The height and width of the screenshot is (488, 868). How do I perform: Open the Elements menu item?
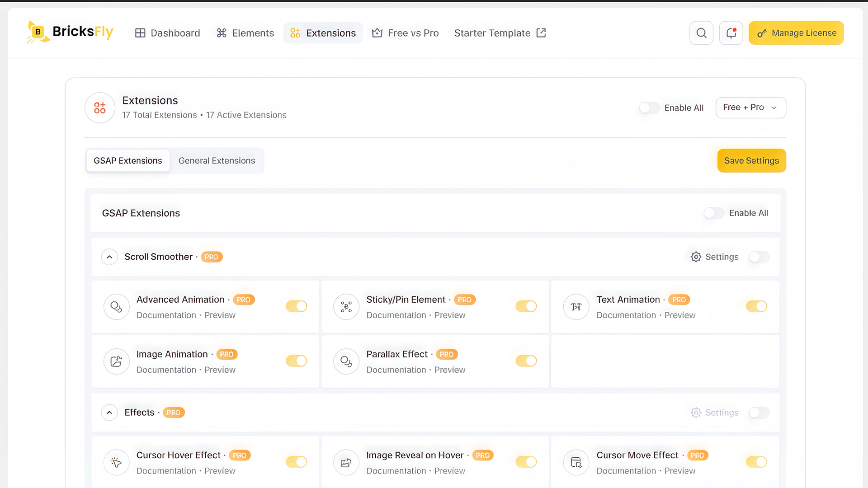tap(245, 33)
